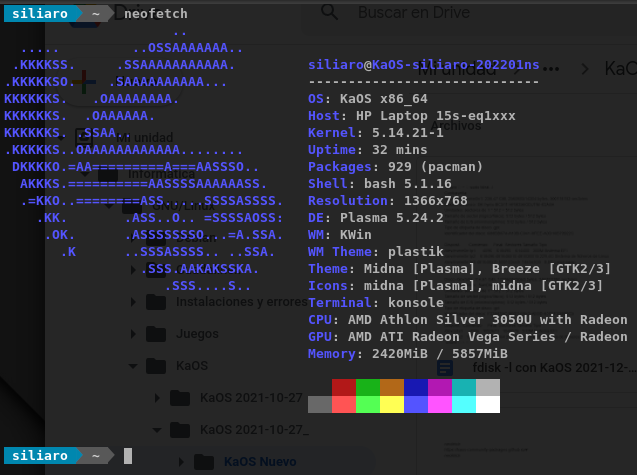Click the Icons: midna [Plasma] line

tap(455, 286)
